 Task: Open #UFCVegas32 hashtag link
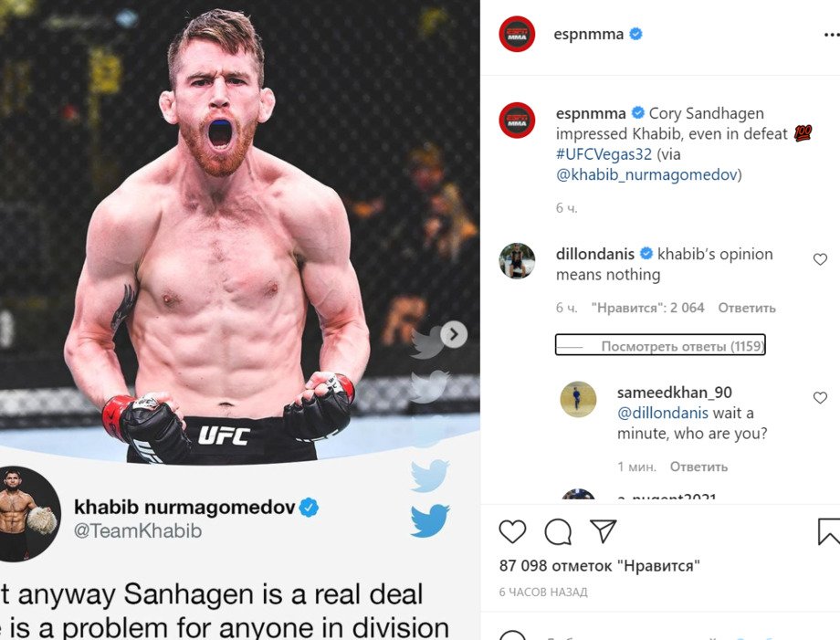[604, 154]
